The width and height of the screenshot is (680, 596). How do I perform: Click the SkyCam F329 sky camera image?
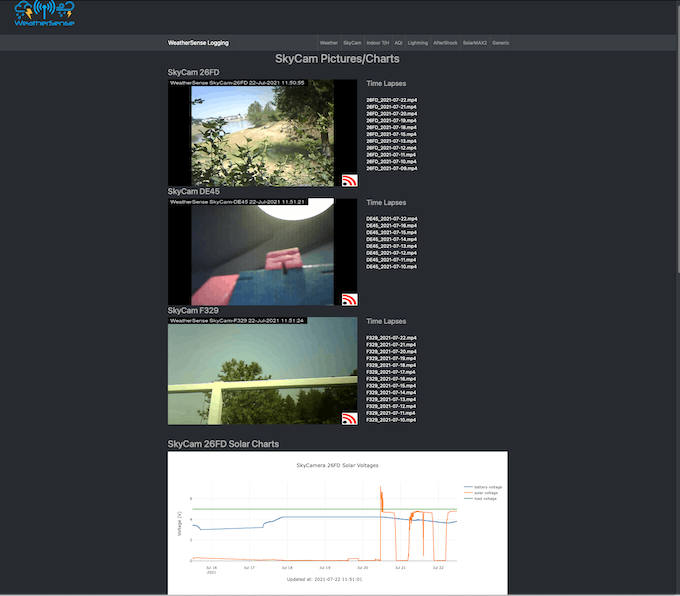coord(262,371)
